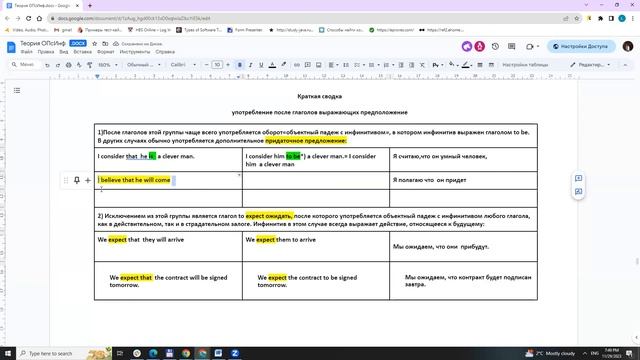Click the insert link icon
Screen dimensions: 640x360
pos(297,65)
